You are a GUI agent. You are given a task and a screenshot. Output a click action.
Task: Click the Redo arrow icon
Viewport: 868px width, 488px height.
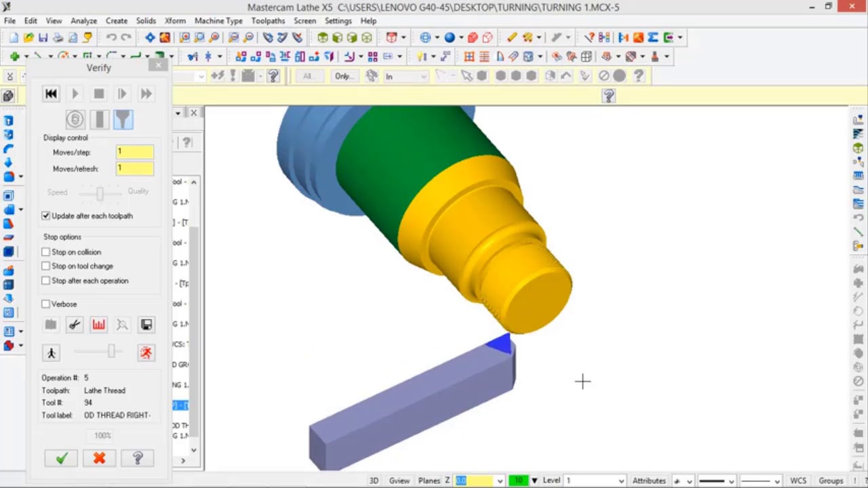pos(126,38)
